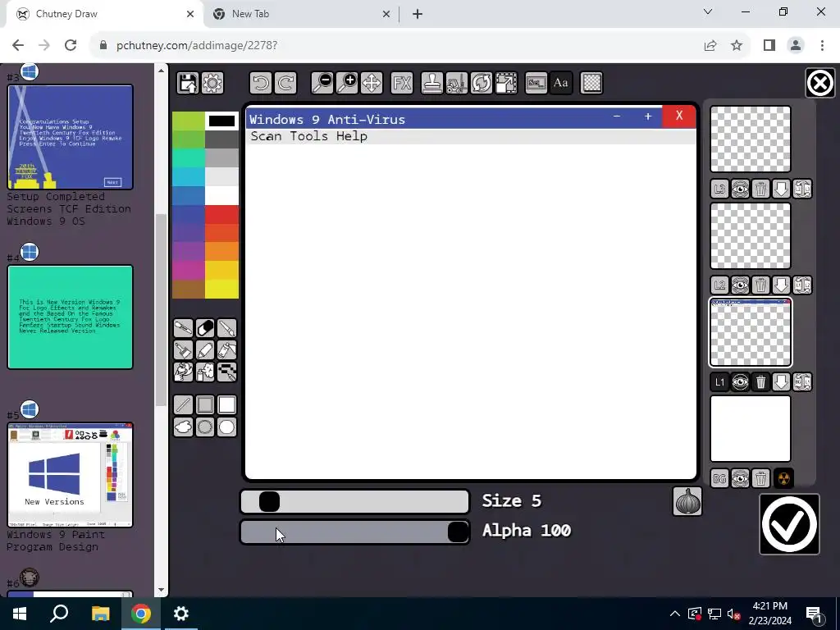This screenshot has height=630, width=840.
Task: Clear the BG layer with its trash icon
Action: (760, 478)
